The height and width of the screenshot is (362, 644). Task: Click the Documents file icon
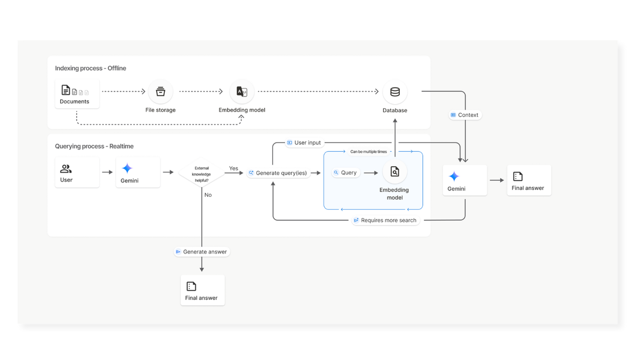coord(65,90)
